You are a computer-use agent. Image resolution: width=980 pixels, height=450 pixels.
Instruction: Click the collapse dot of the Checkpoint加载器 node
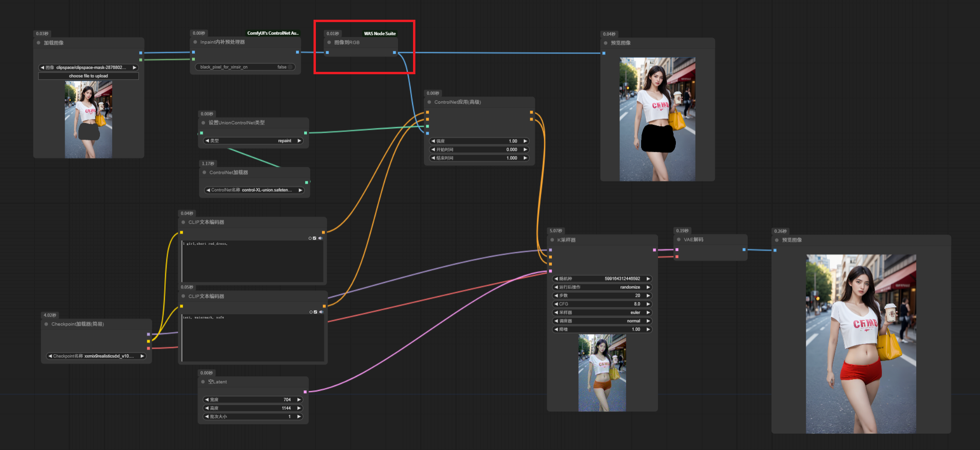click(x=46, y=324)
